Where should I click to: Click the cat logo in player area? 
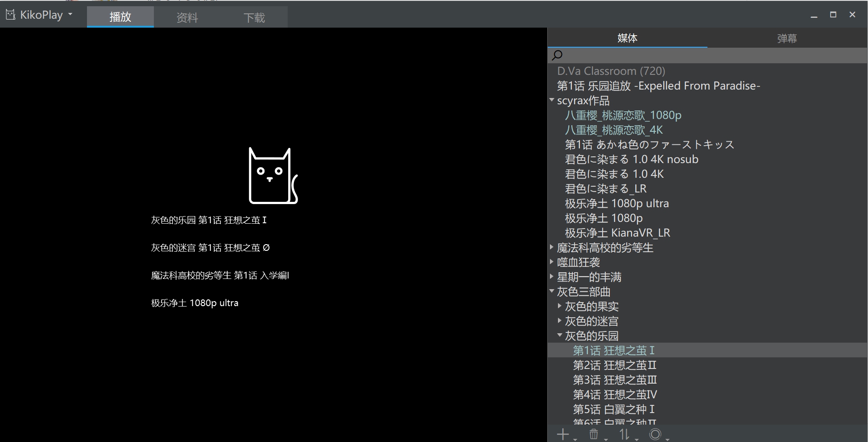(x=273, y=176)
